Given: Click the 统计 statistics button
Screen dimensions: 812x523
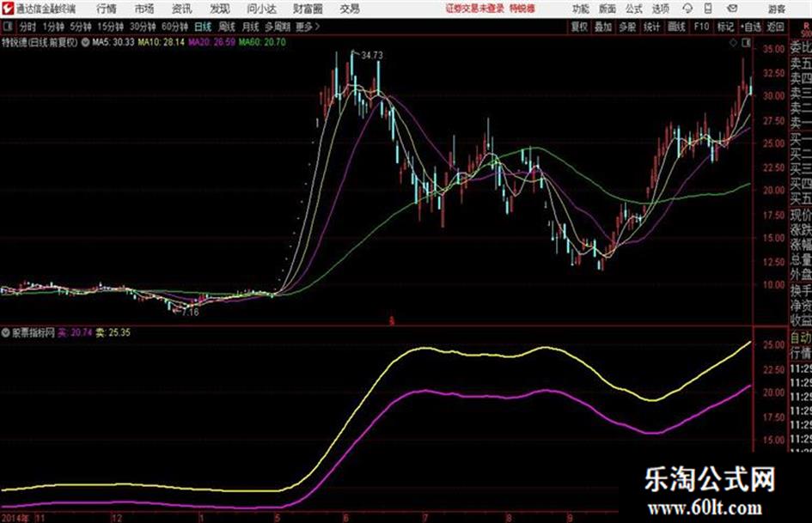Looking at the screenshot, I should click(x=651, y=27).
